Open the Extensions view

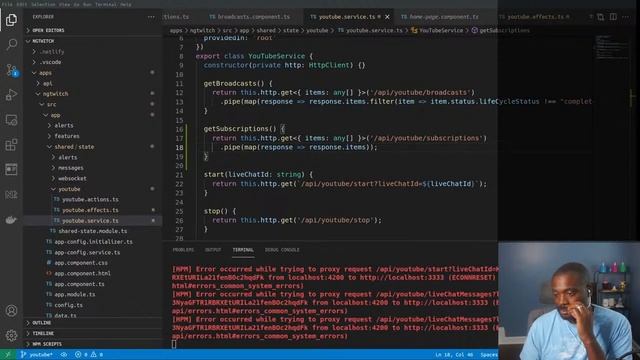pos(11,144)
